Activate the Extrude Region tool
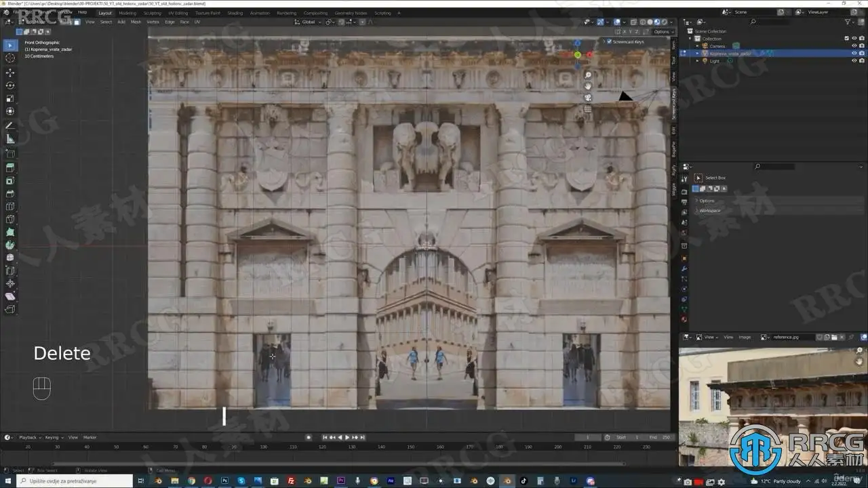The height and width of the screenshot is (488, 868). point(10,168)
